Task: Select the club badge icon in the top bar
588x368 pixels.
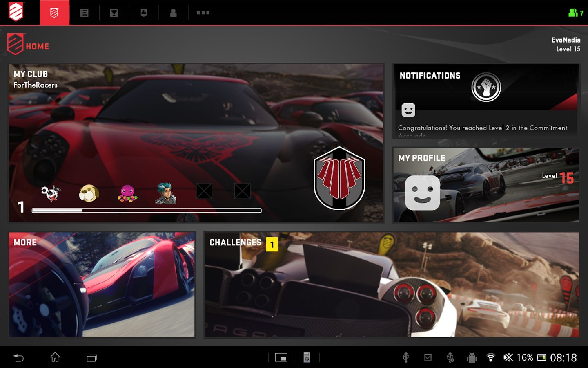Action: [144, 13]
